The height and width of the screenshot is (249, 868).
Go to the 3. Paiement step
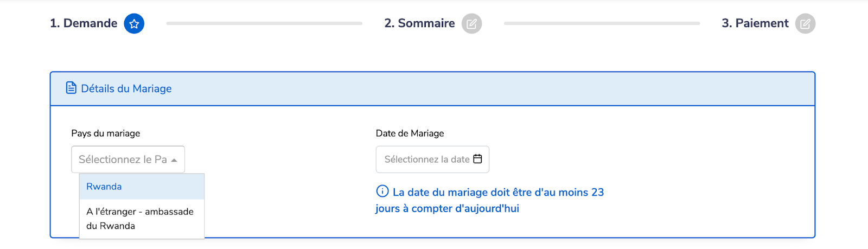pyautogui.click(x=755, y=23)
